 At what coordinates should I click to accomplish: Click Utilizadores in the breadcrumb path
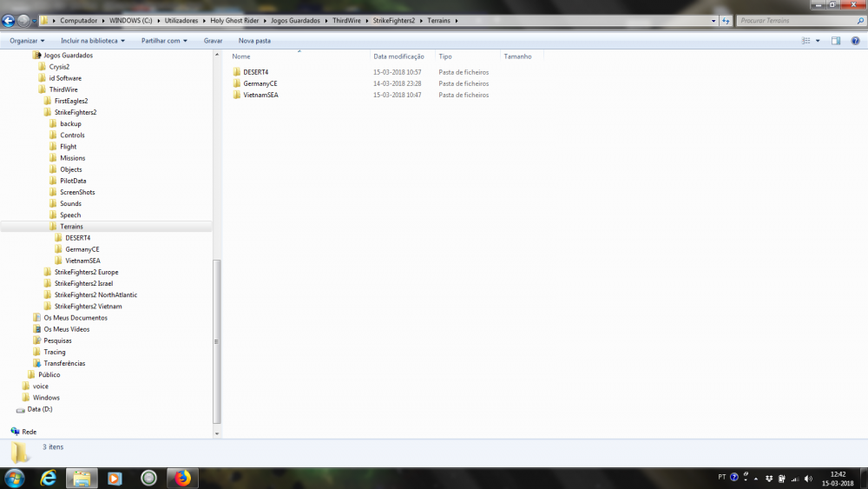click(x=181, y=21)
